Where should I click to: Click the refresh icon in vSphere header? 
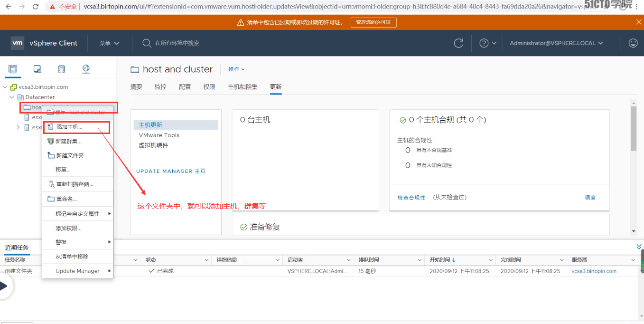click(458, 43)
